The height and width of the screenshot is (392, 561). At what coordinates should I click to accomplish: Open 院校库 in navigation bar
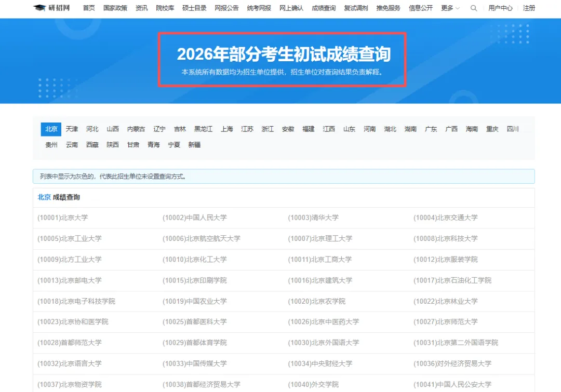[165, 8]
